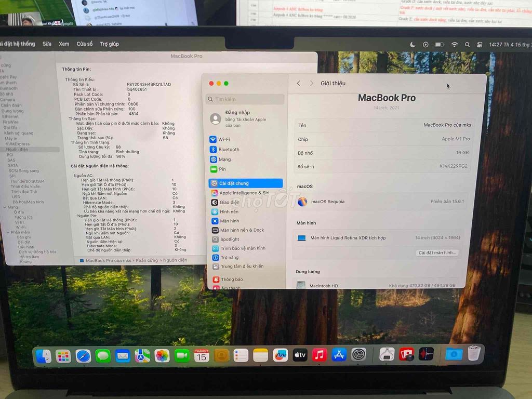Viewport: 532px width, 399px height.
Task: Open Photos app in the Dock
Action: (162, 356)
